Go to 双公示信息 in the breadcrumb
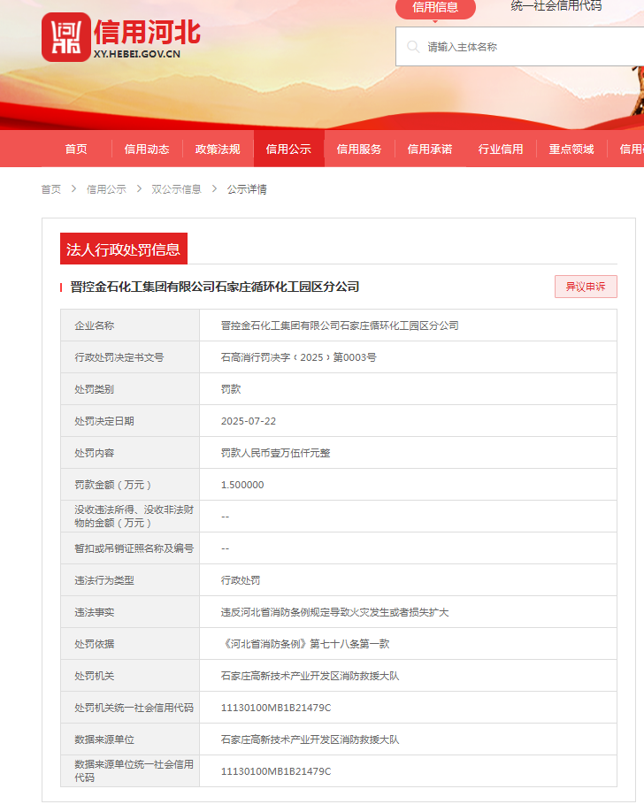 pyautogui.click(x=176, y=189)
